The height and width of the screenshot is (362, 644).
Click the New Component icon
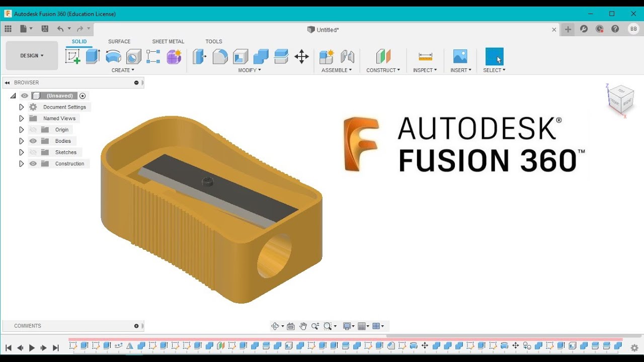coord(327,56)
